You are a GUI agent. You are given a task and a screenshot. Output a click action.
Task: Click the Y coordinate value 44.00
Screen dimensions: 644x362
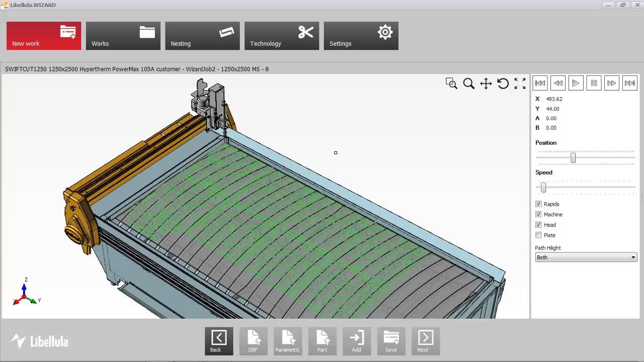552,109
